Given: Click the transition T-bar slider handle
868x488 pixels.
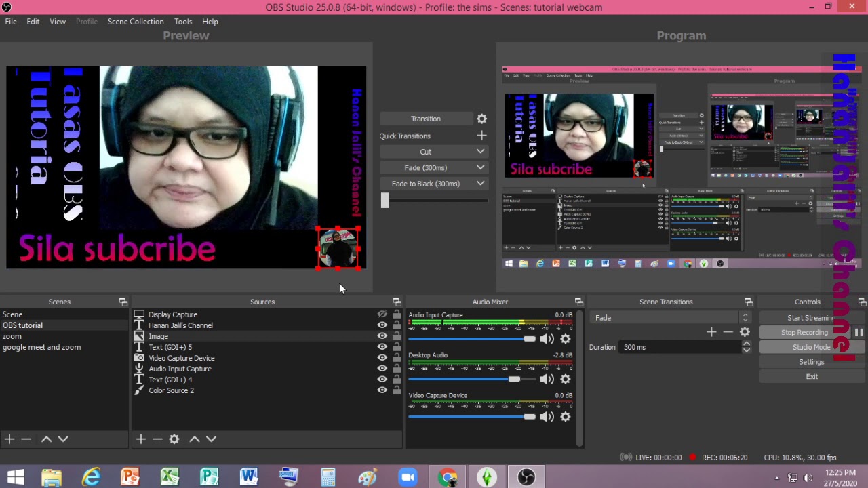Looking at the screenshot, I should 384,201.
